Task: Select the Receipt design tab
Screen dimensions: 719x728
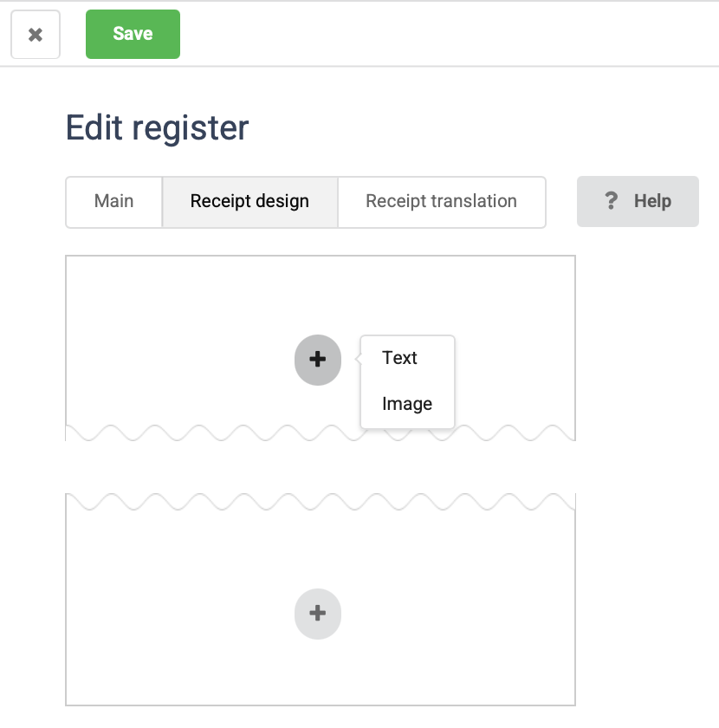Action: click(249, 202)
